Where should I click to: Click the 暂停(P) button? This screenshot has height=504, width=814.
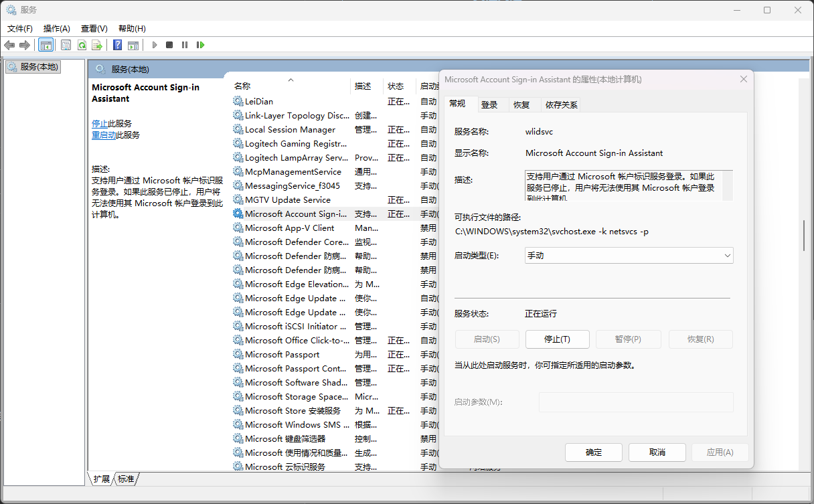(628, 339)
